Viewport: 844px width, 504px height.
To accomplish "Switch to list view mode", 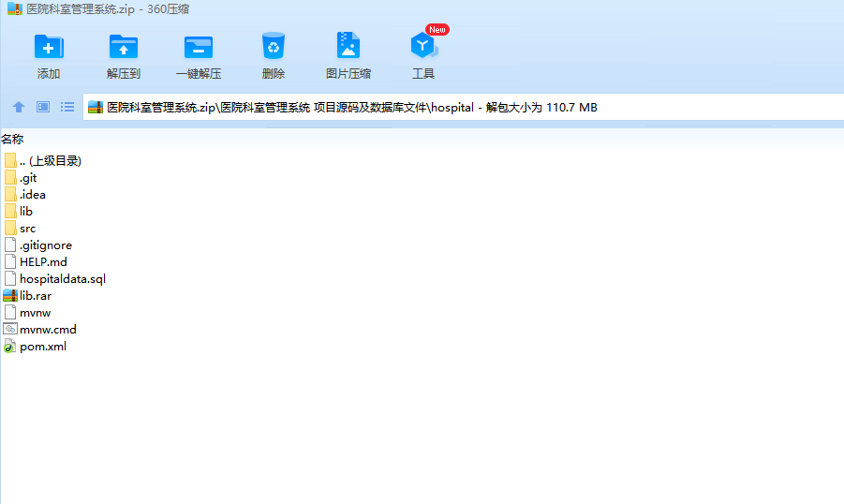I will pos(67,107).
